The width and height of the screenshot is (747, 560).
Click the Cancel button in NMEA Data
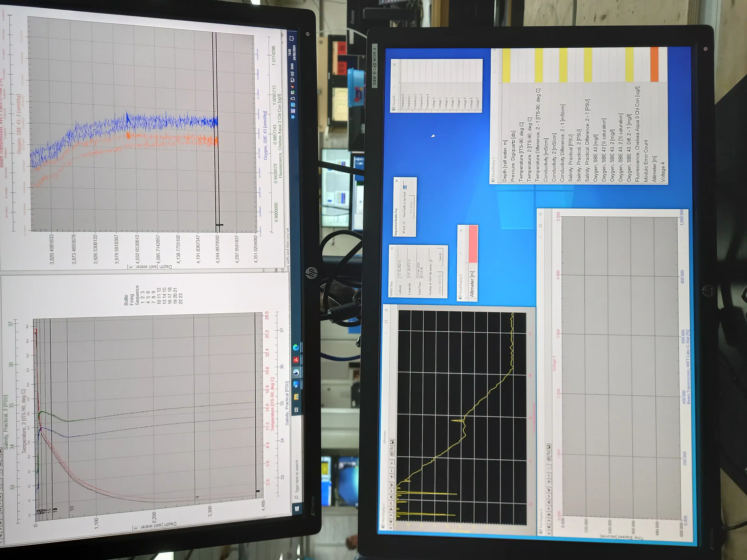(x=440, y=257)
